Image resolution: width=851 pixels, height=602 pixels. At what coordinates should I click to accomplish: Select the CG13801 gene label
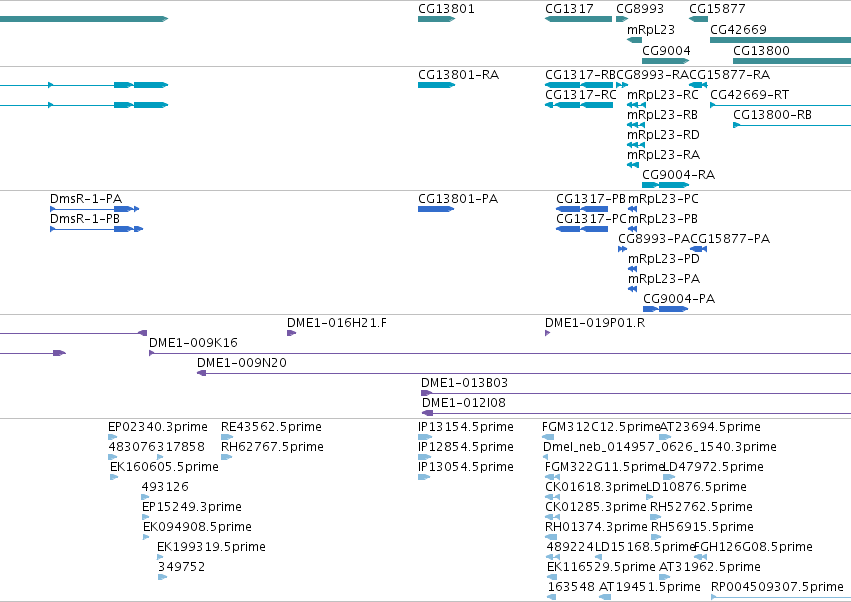pos(446,9)
